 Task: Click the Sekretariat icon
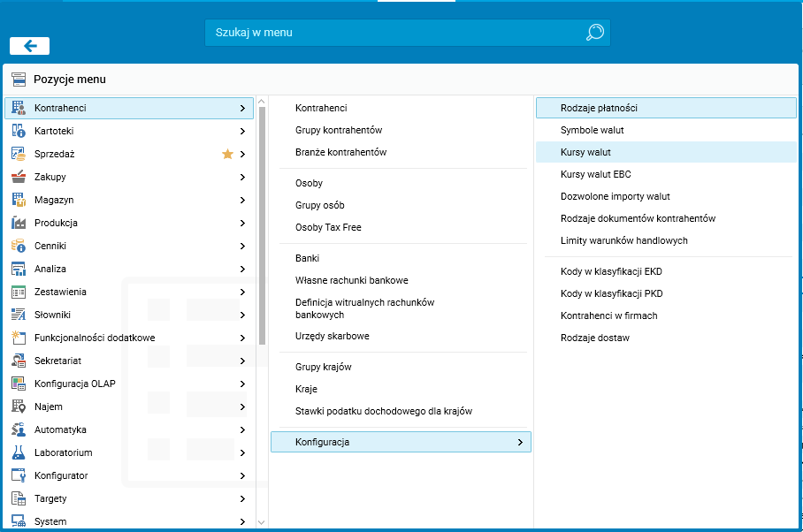coord(19,361)
